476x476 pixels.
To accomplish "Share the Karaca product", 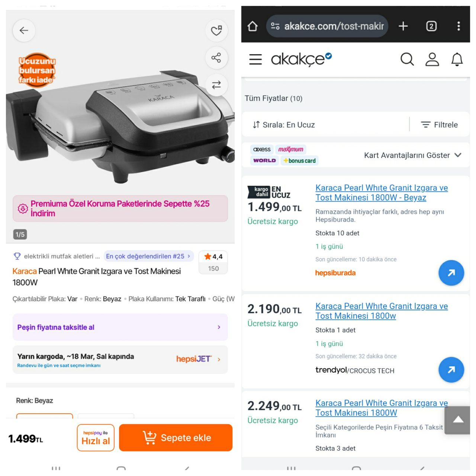I will pos(216,58).
